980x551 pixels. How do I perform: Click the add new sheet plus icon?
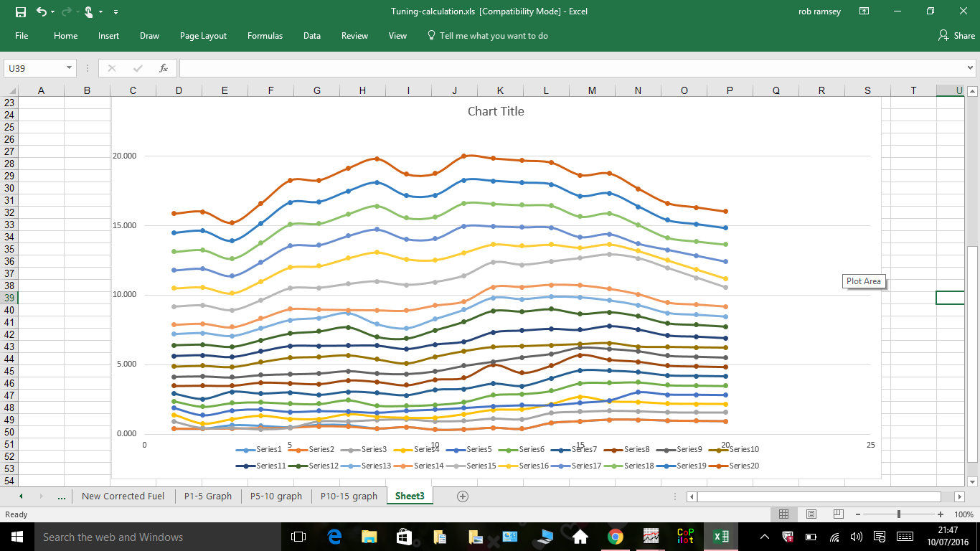(463, 496)
